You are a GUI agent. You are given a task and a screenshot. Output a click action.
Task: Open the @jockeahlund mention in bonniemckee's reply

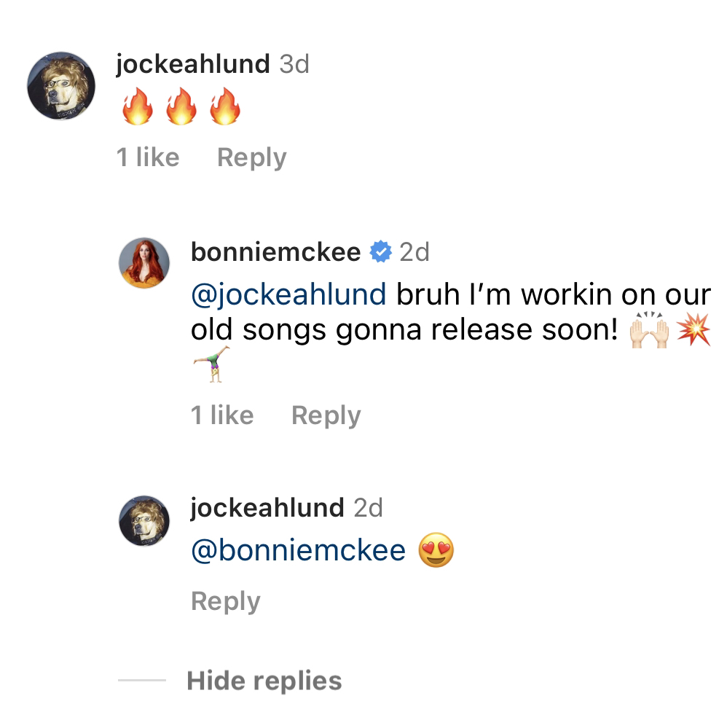point(288,294)
